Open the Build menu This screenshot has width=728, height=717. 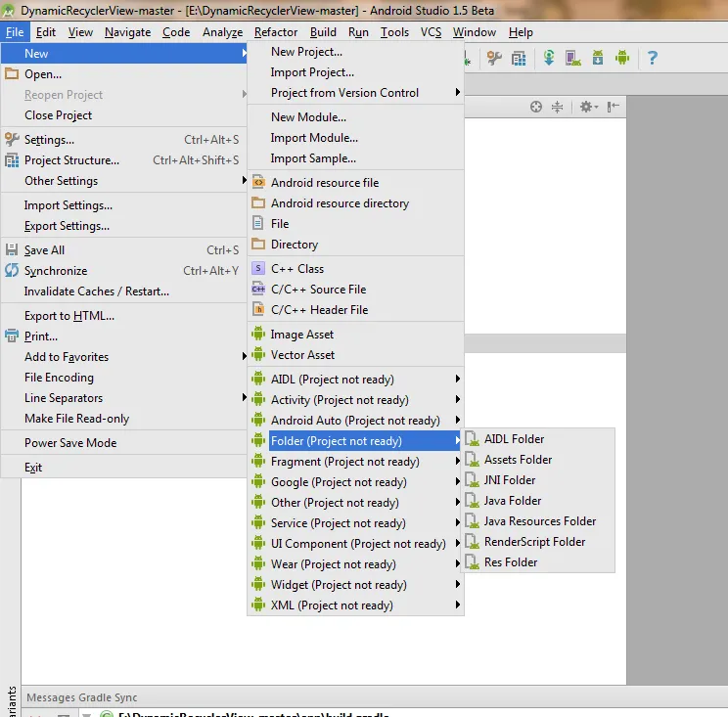(323, 32)
